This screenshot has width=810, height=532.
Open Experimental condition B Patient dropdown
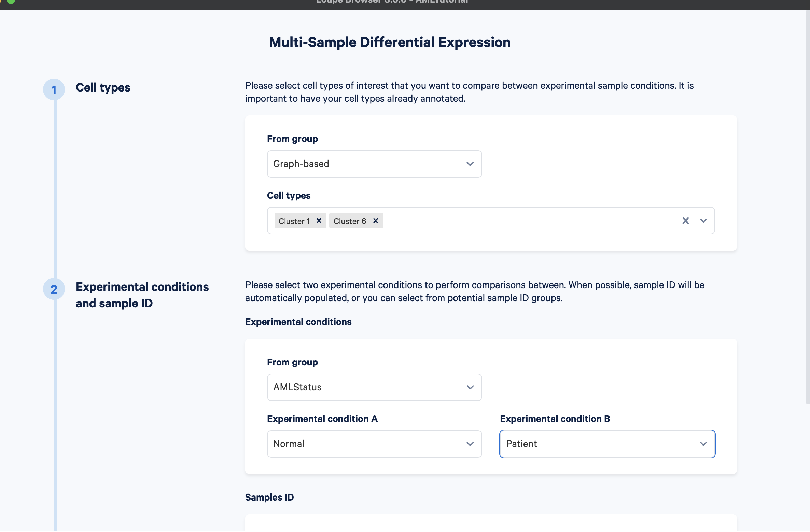coord(607,444)
